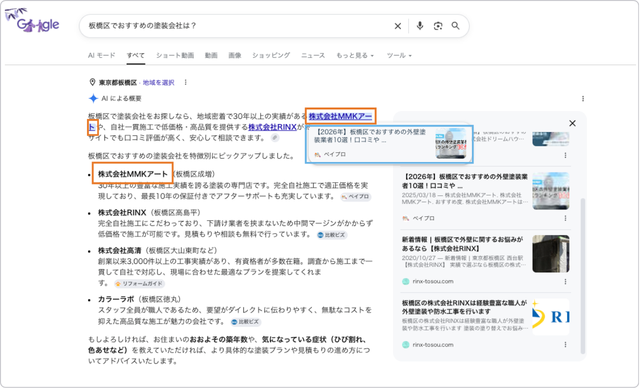Click the 比較ビズ source chip under カラーラボ
Viewport: 640px width, 388px height.
[x=245, y=321]
